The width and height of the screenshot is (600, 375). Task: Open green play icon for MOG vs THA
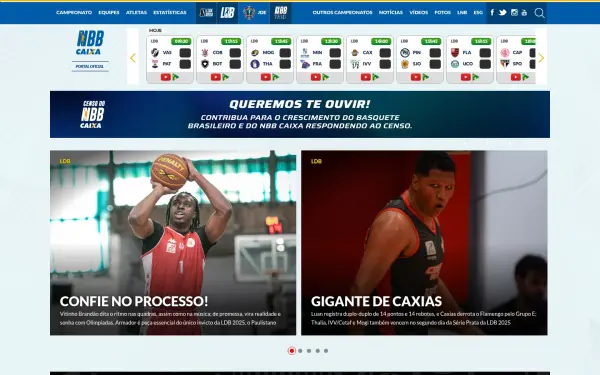click(276, 77)
